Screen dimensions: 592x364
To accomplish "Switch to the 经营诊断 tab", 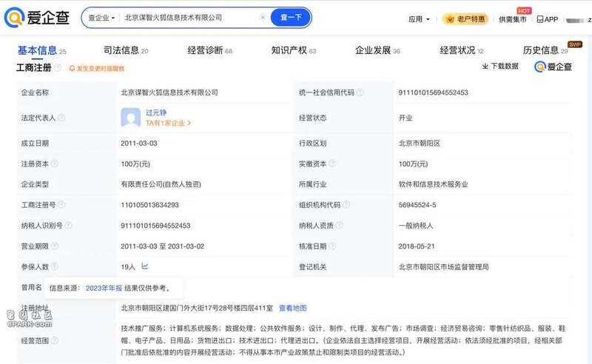I will pyautogui.click(x=210, y=50).
